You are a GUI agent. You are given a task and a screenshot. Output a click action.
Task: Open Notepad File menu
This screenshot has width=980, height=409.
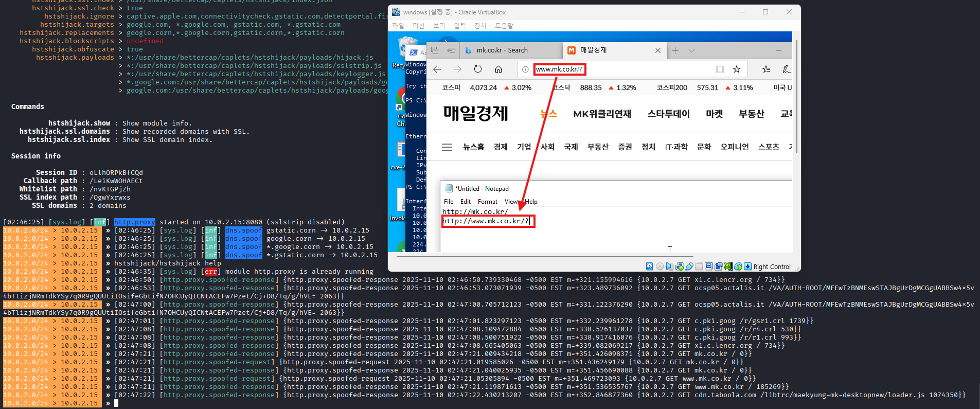[449, 202]
